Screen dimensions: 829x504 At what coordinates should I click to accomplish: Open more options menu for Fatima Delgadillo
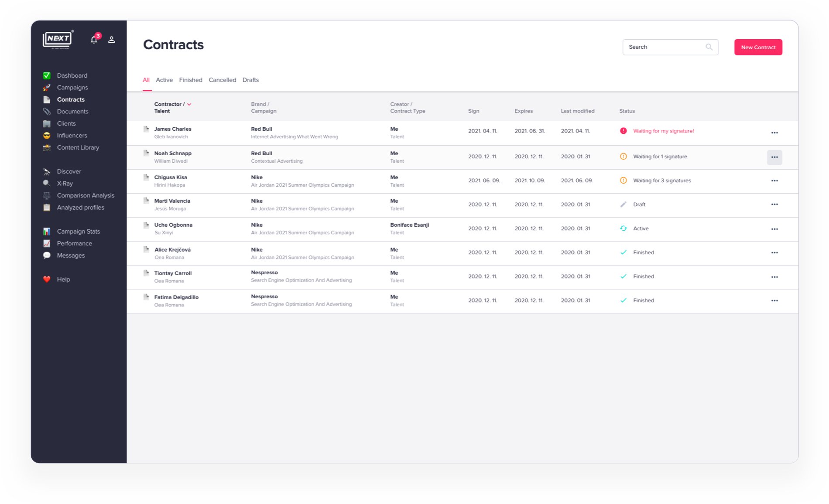pos(774,301)
